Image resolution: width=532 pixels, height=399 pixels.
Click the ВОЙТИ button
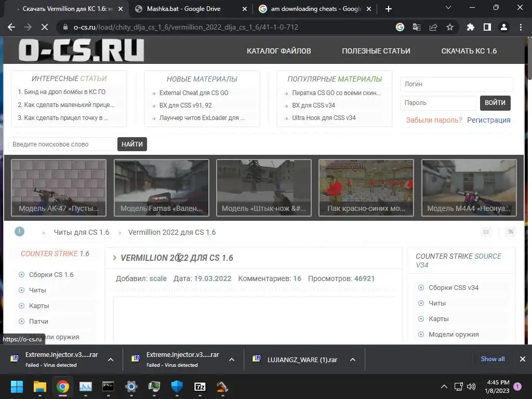pyautogui.click(x=495, y=103)
